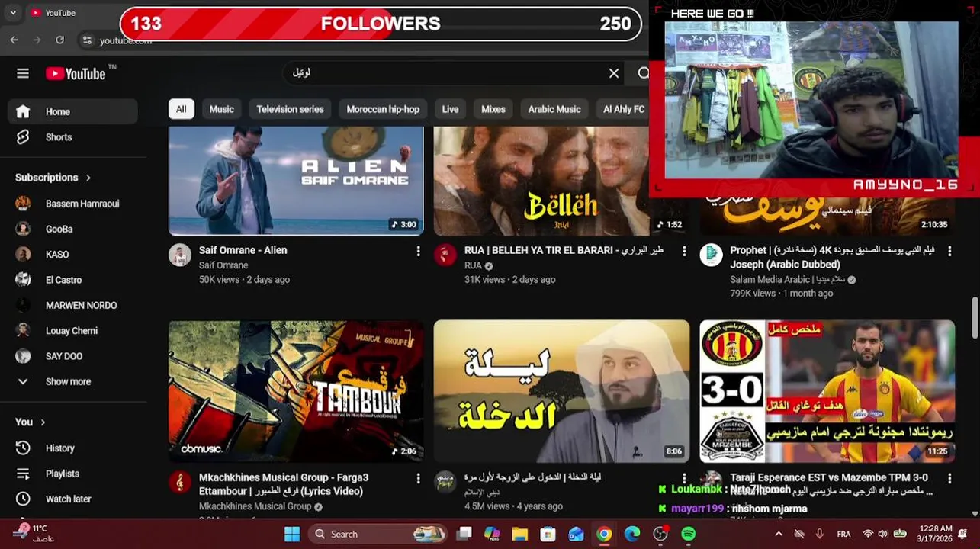Image resolution: width=980 pixels, height=549 pixels.
Task: Play the Saif Omrane Alien video thumbnail
Action: [296, 181]
